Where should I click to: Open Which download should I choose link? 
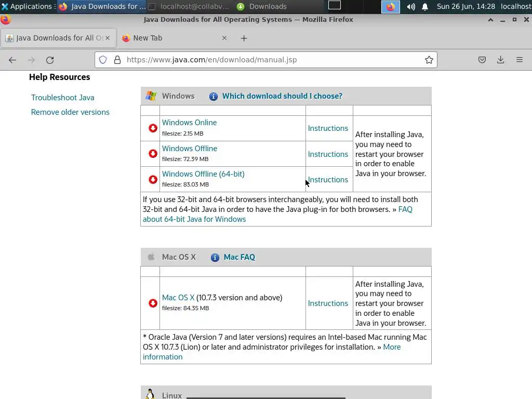coord(282,96)
